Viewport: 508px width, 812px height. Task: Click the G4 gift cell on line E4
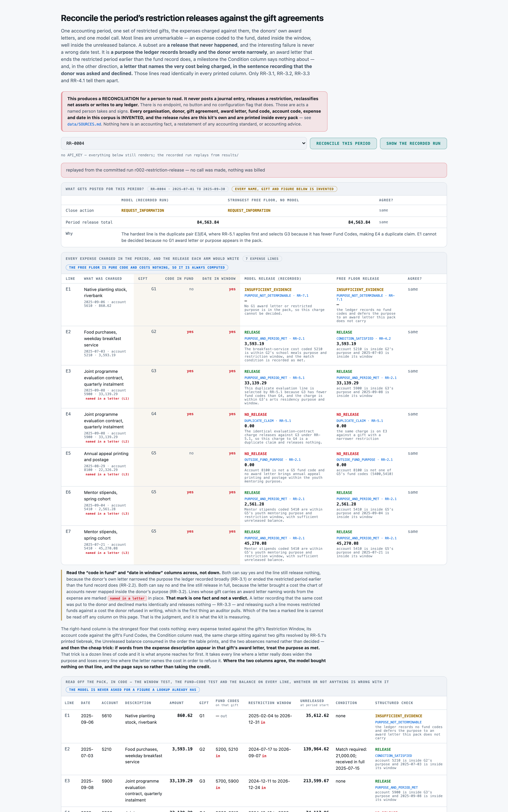tap(154, 414)
